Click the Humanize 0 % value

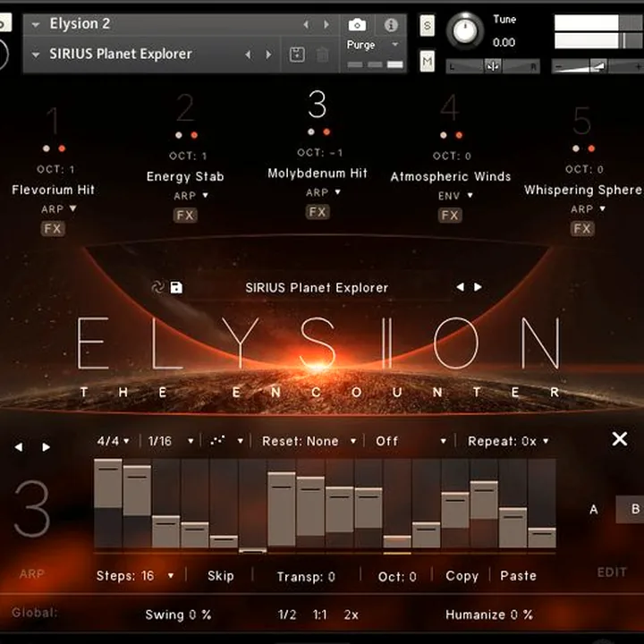click(x=489, y=614)
